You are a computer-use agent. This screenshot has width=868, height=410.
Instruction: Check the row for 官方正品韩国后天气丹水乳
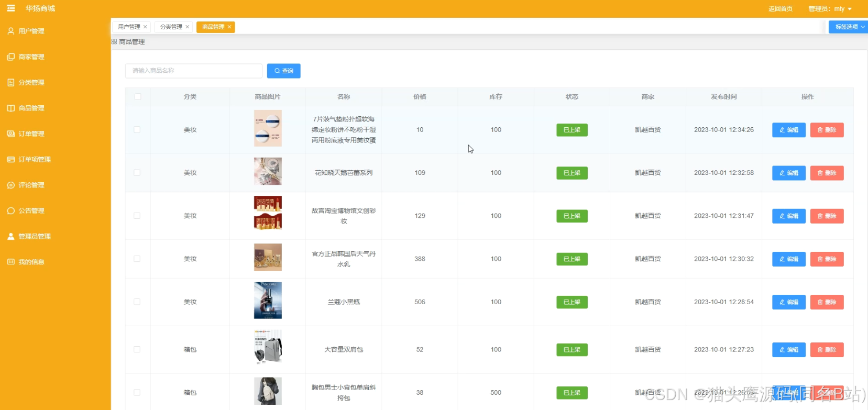pyautogui.click(x=137, y=259)
